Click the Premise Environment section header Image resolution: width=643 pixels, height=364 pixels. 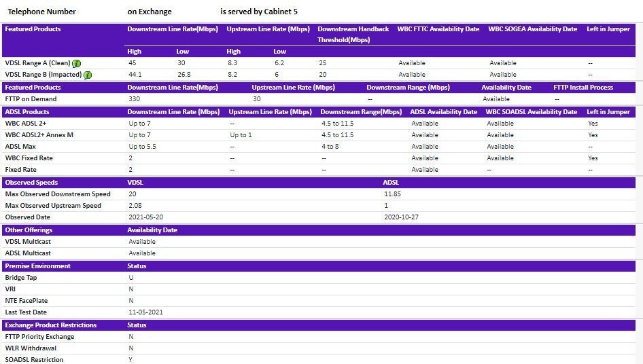37,266
